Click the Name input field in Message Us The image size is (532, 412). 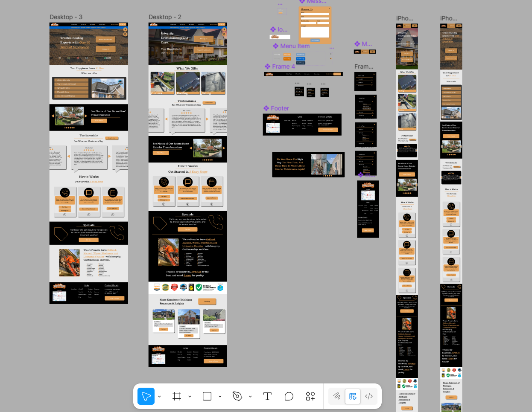315,14
